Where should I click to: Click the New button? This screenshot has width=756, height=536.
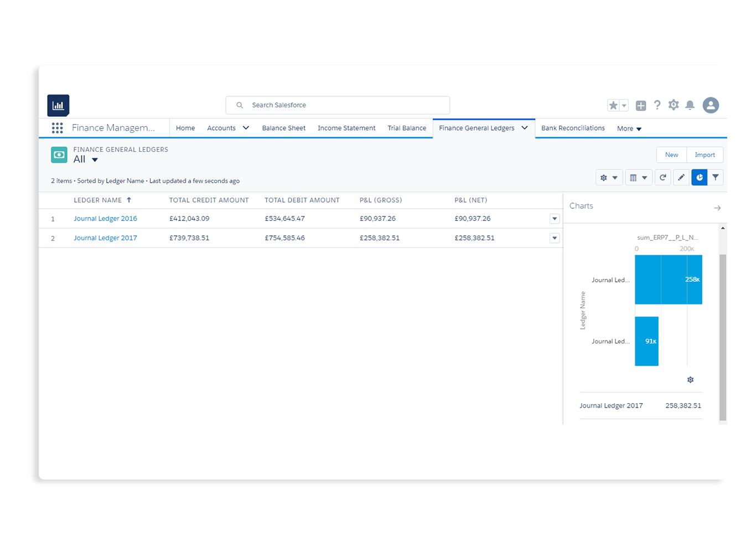(671, 155)
